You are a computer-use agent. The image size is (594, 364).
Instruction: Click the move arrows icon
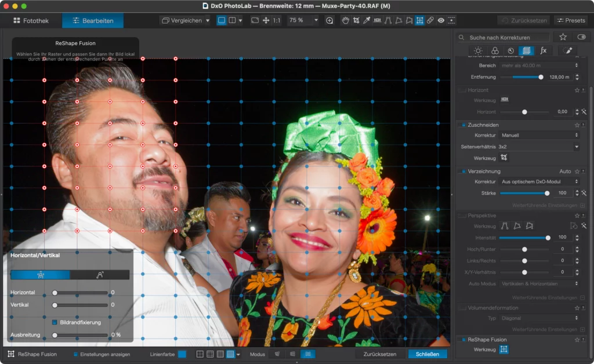tap(266, 20)
